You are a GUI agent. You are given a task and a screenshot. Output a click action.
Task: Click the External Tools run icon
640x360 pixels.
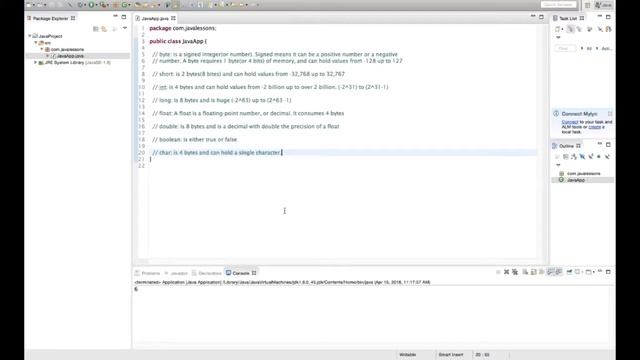coord(103,5)
